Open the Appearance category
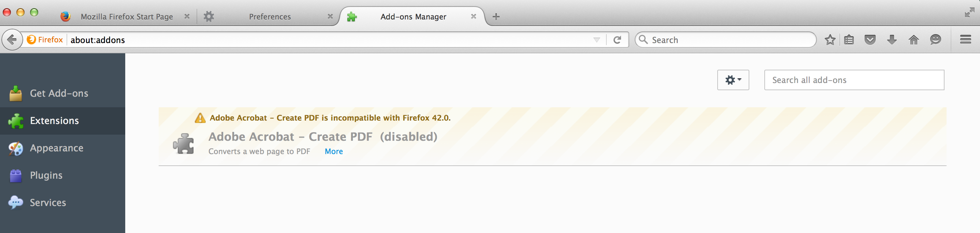 coord(56,148)
